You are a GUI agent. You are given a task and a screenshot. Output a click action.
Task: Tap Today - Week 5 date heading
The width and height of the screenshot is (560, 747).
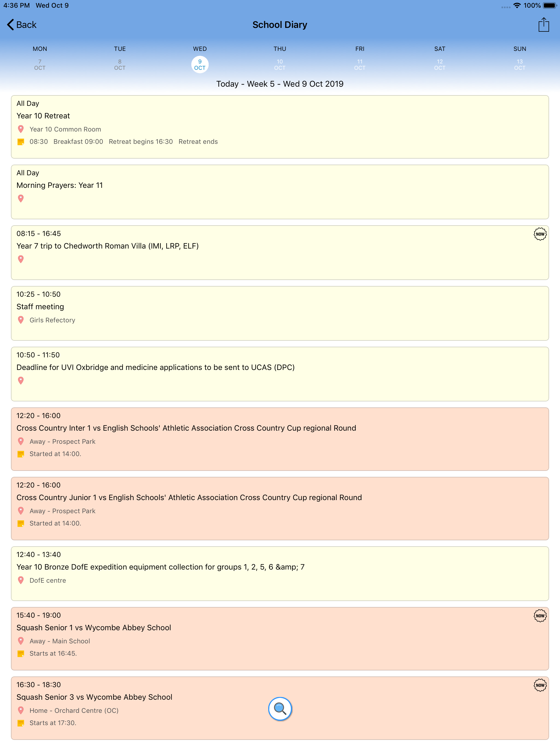point(280,84)
